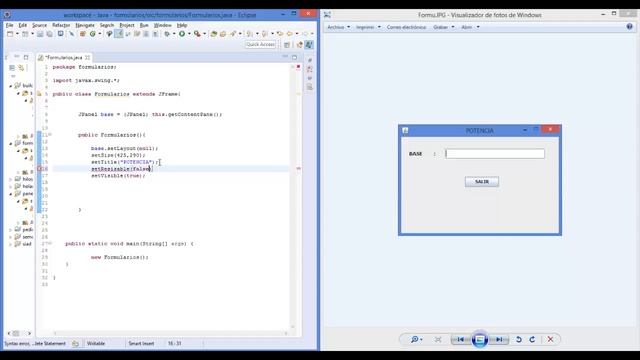This screenshot has height=360, width=640.
Task: Collapse the pane project node
Action: [11, 193]
